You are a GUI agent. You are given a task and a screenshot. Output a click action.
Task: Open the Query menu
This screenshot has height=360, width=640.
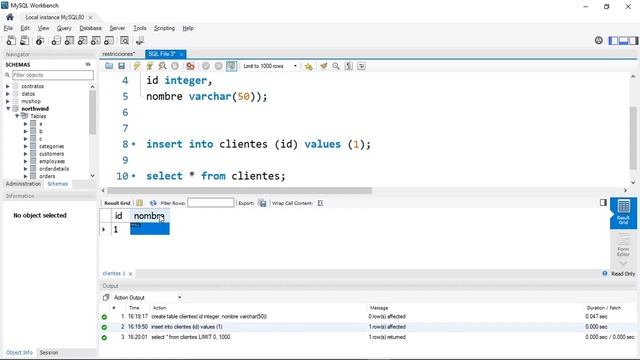click(64, 28)
